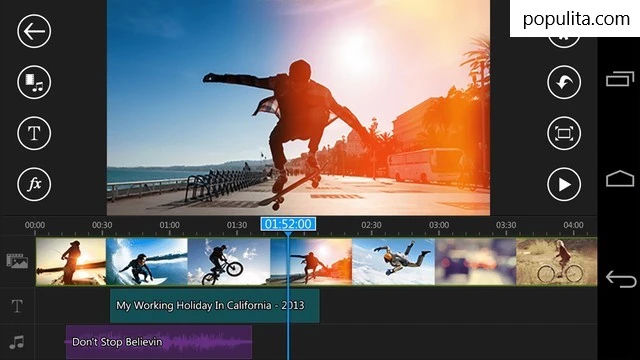
Task: Click the 01:30 mark on ruler
Action: click(237, 225)
